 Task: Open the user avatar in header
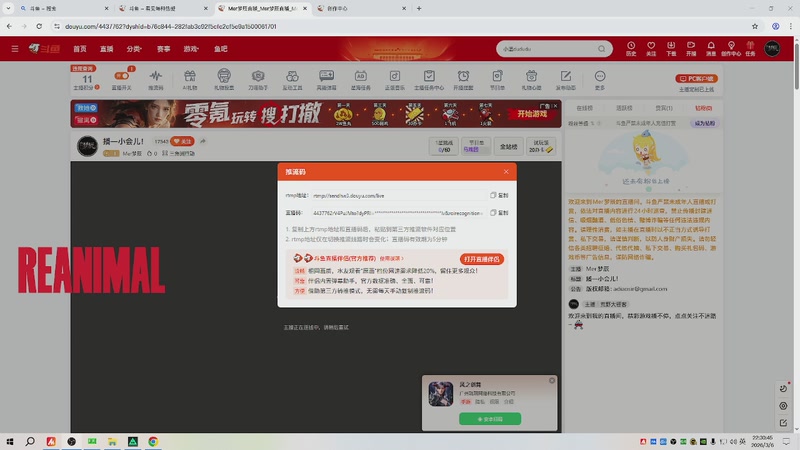click(x=772, y=49)
